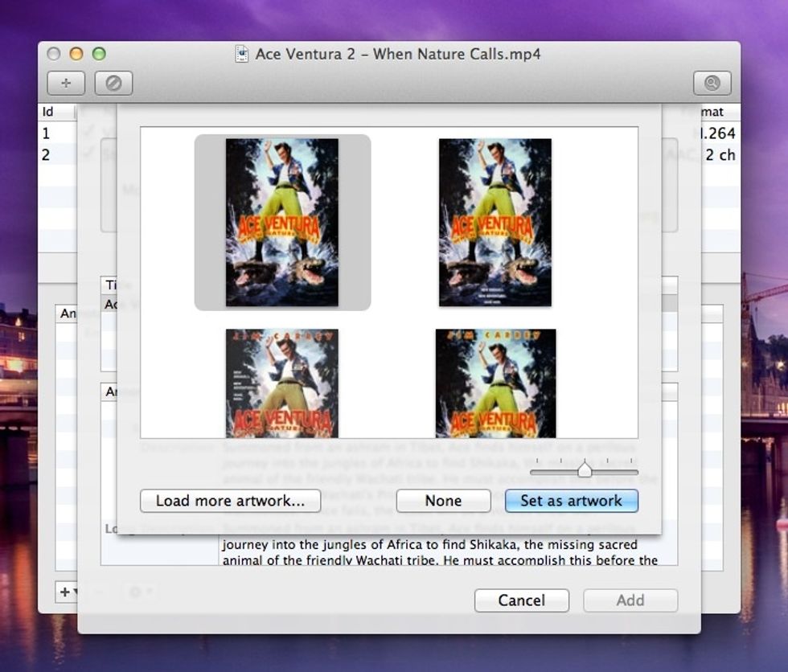Select the bottom-right Jim Carrey poster thumbnail
788x672 pixels.
pyautogui.click(x=495, y=383)
